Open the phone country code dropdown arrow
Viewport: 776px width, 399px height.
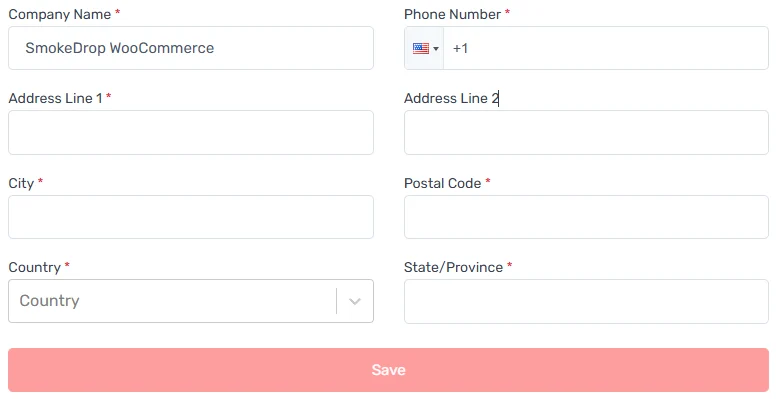436,49
